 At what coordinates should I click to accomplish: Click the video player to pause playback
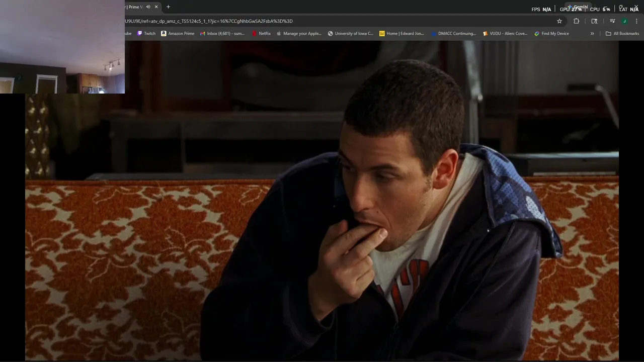[x=322, y=201]
